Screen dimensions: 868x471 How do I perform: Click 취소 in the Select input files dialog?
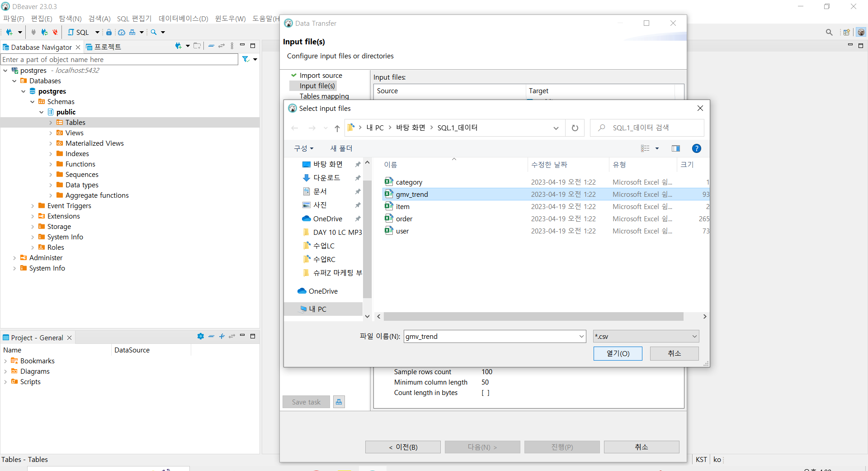[675, 353]
